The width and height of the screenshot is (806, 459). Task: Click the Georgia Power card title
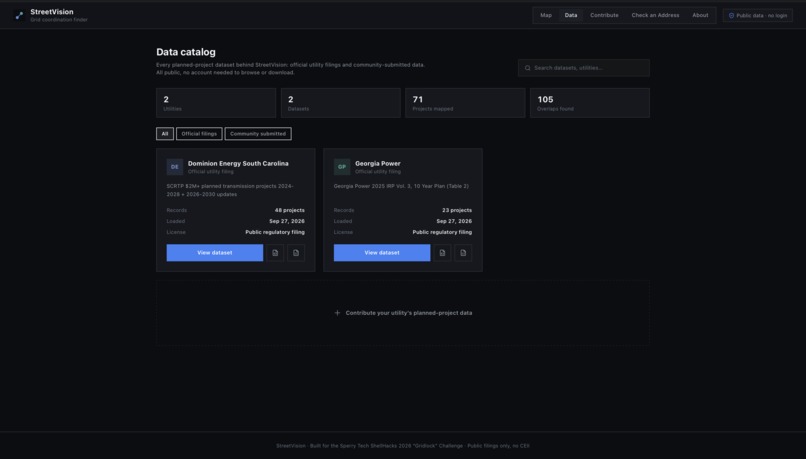point(378,163)
